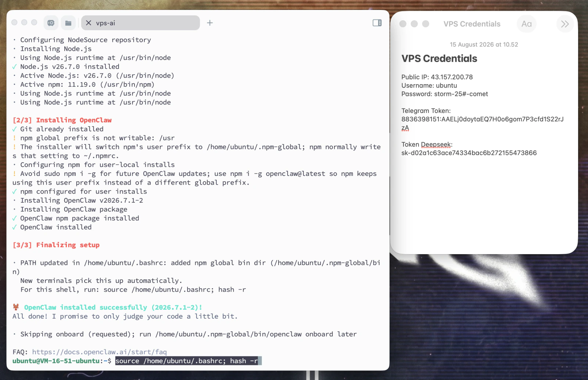
Task: Close the vps-ai tab with its X
Action: point(89,23)
